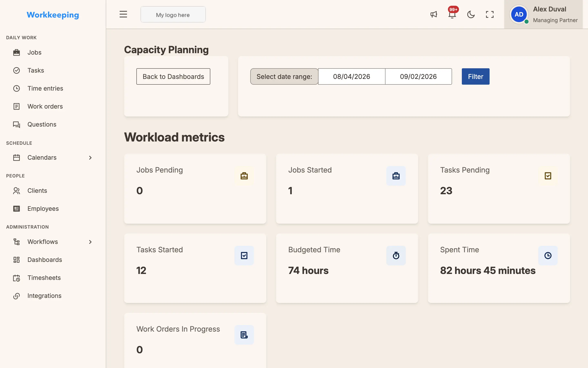Toggle dark mode moon icon
The width and height of the screenshot is (588, 368).
click(x=471, y=15)
